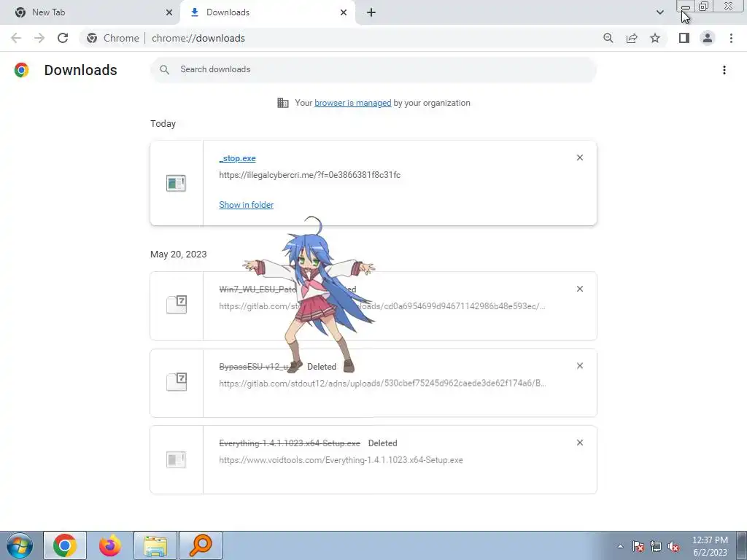Launch Firefox from the taskbar
The height and width of the screenshot is (560, 747).
pyautogui.click(x=110, y=545)
